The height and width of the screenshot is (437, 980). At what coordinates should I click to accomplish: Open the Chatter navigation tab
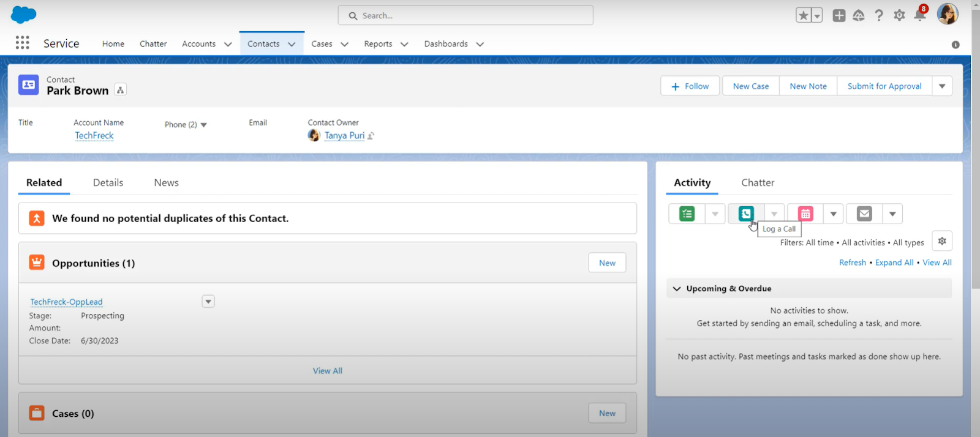click(153, 43)
